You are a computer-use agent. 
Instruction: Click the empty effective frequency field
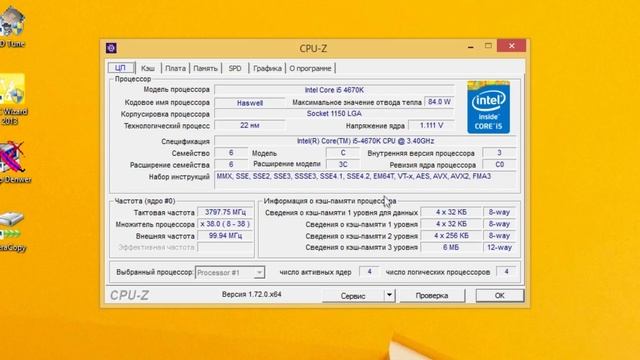click(225, 247)
